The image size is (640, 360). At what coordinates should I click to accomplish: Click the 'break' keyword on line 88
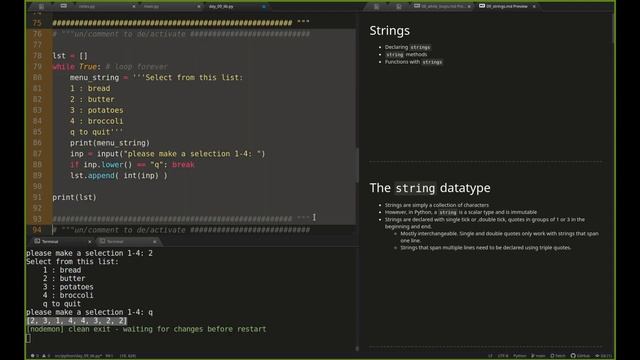pyautogui.click(x=183, y=164)
